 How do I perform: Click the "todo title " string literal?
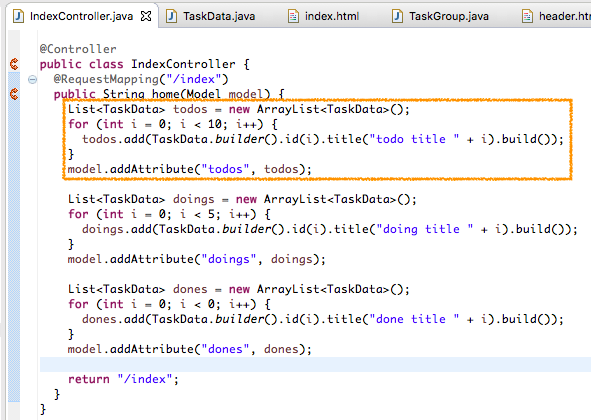click(414, 139)
